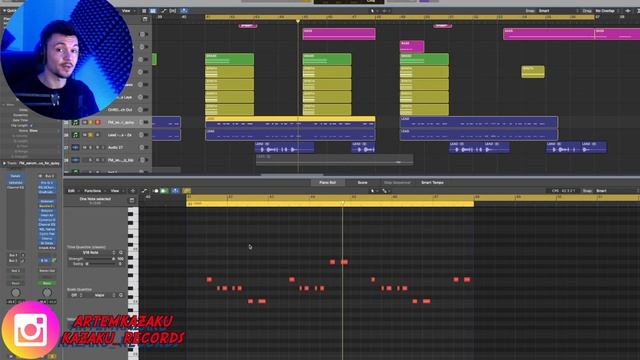This screenshot has width=640, height=360.
Task: Toggle the blue catch playhead button in tracks toolbar
Action: click(184, 11)
